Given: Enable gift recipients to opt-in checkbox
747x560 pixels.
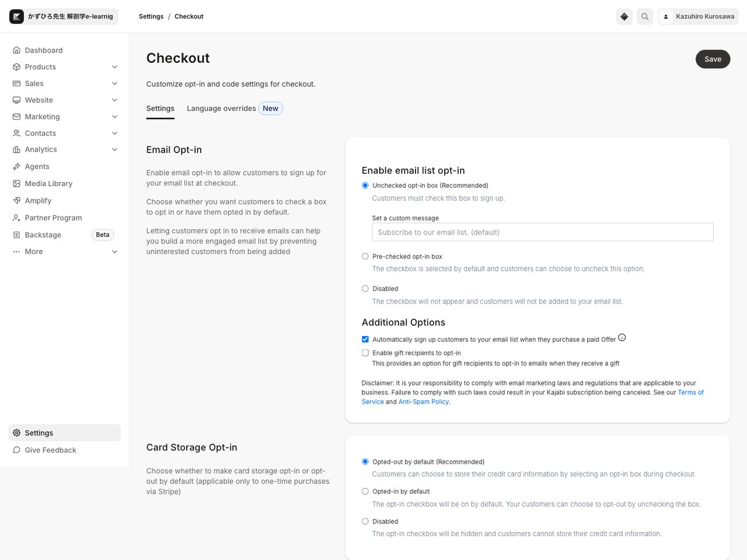Looking at the screenshot, I should [x=365, y=353].
